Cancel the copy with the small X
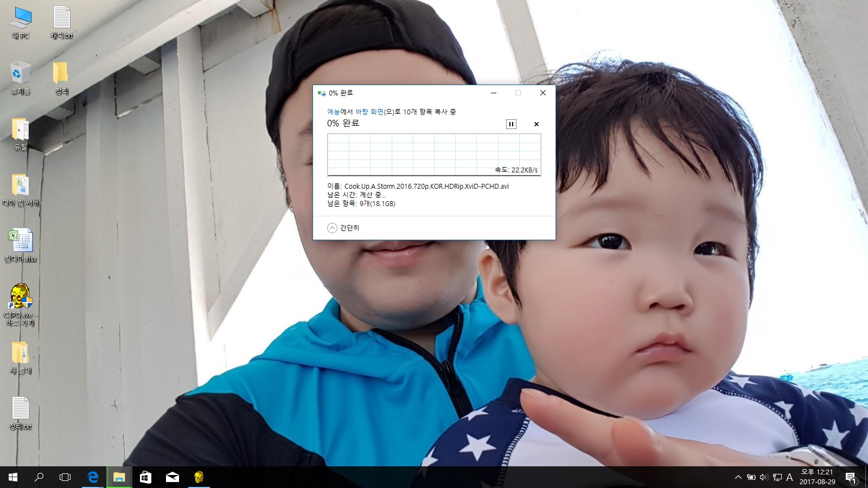Image resolution: width=868 pixels, height=488 pixels. coord(537,124)
